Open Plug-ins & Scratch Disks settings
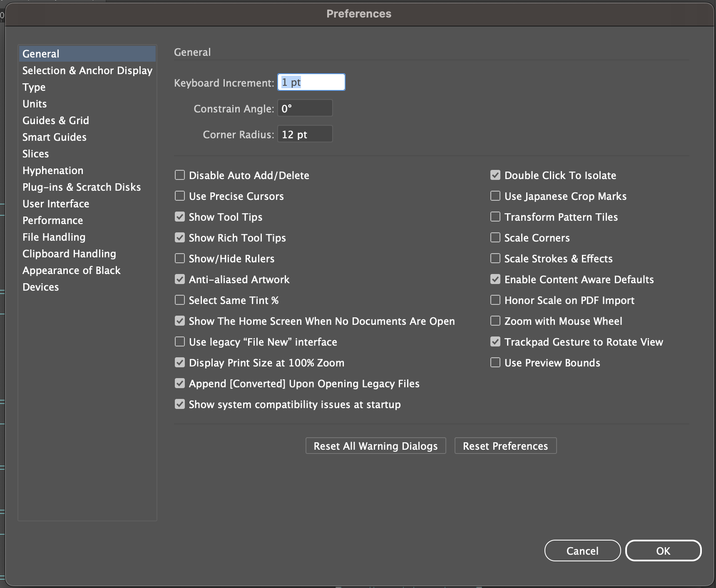716x588 pixels. (82, 187)
